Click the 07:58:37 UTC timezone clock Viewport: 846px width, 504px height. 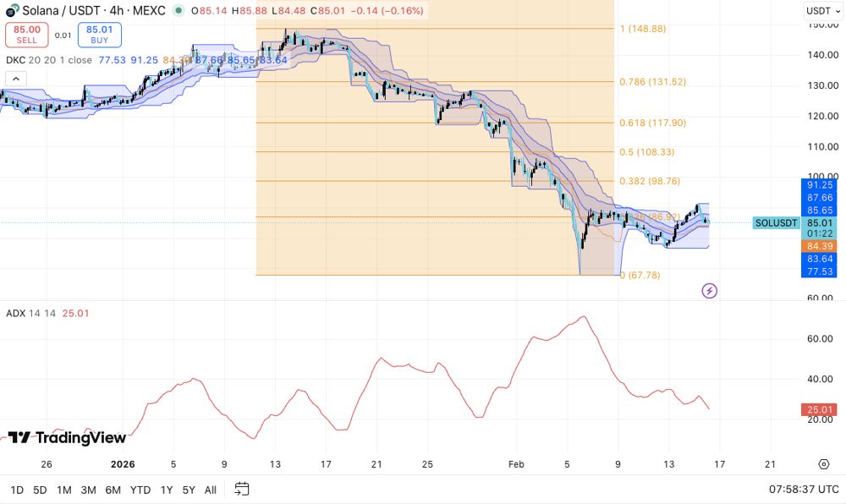coord(804,490)
